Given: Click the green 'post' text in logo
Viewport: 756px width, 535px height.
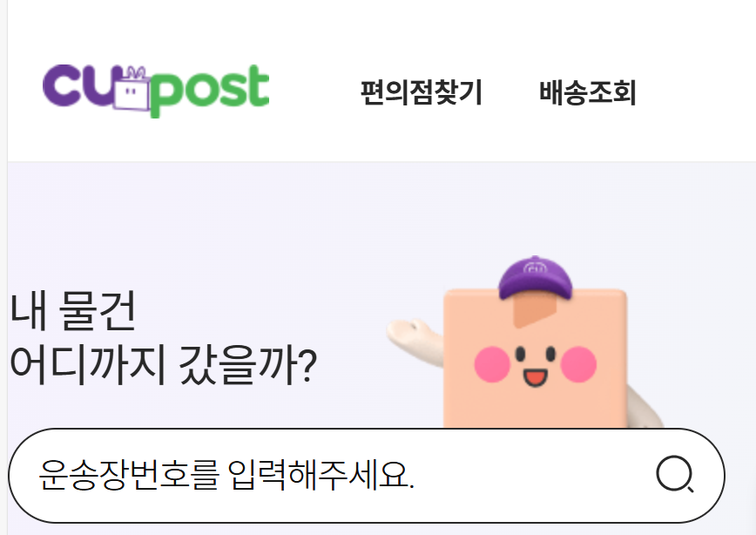Looking at the screenshot, I should click(209, 91).
